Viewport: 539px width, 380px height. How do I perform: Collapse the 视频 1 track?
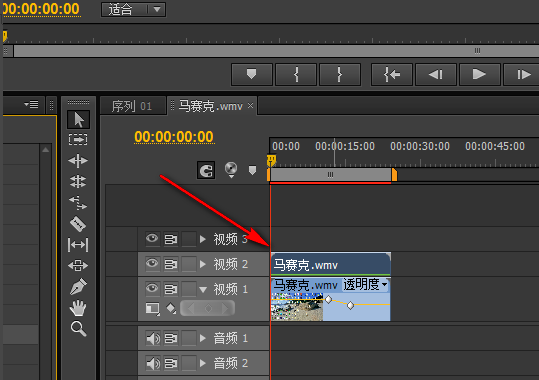coord(203,290)
